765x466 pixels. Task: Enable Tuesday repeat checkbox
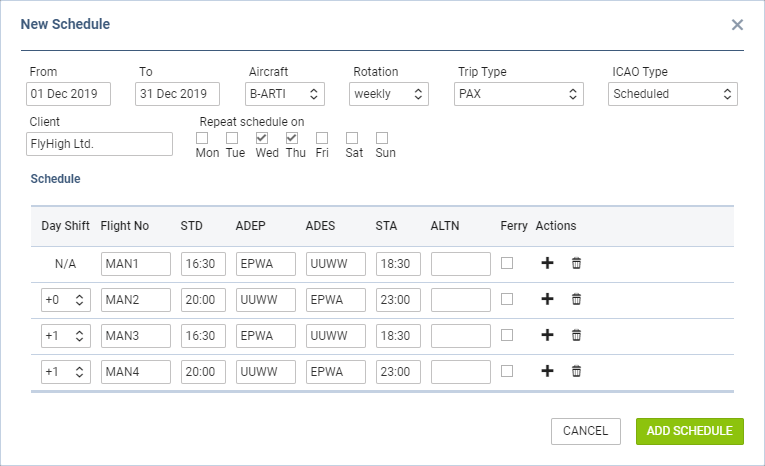coord(232,138)
